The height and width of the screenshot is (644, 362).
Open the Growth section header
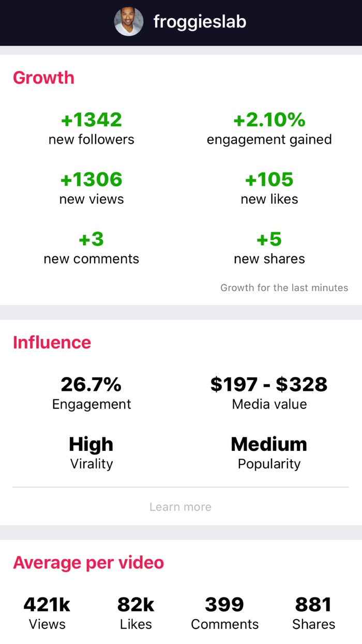pyautogui.click(x=44, y=78)
